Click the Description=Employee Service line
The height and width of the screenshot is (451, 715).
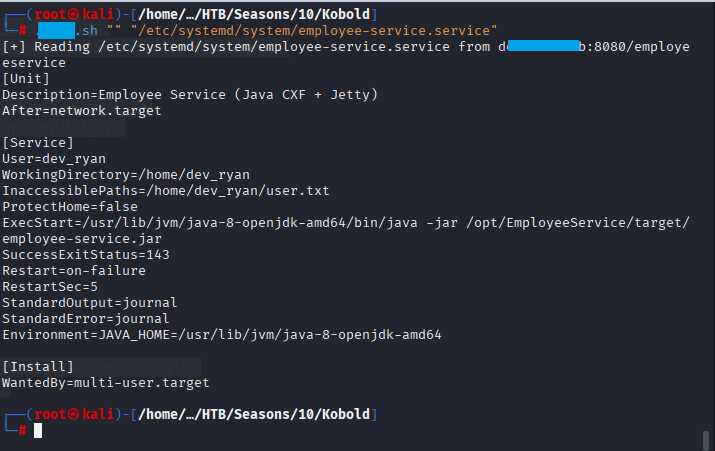tap(186, 94)
